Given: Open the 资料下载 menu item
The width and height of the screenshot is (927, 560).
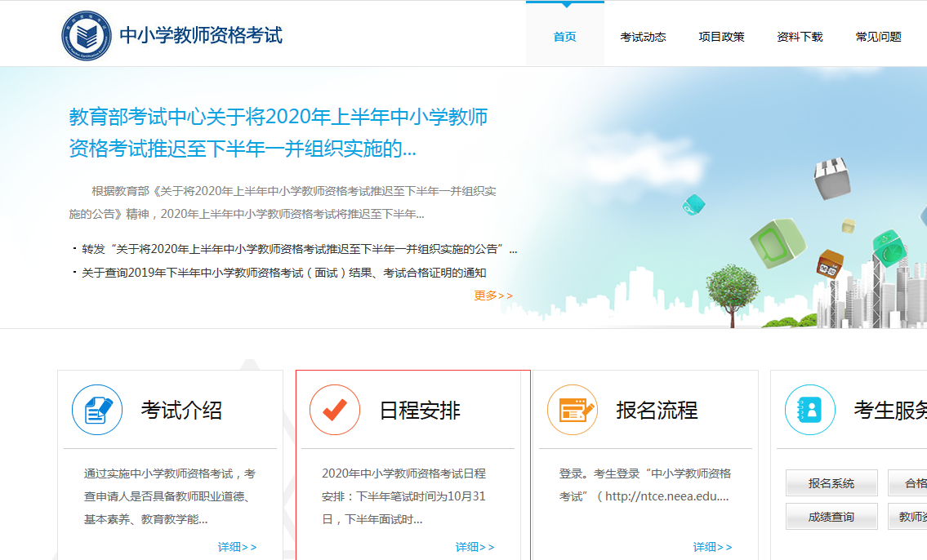Looking at the screenshot, I should pyautogui.click(x=800, y=37).
